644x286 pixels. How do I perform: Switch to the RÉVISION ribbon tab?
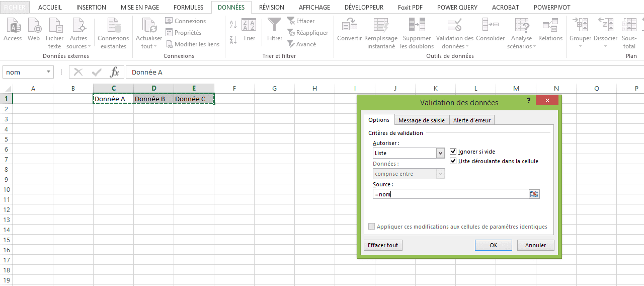tap(271, 8)
